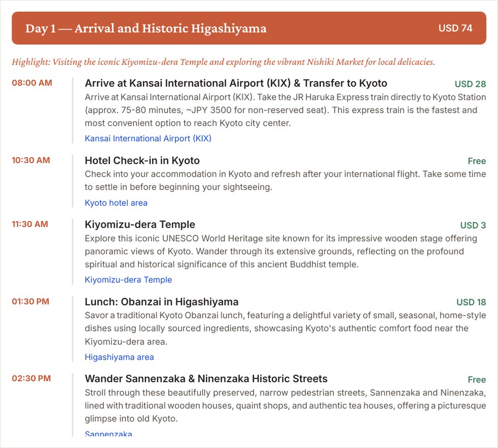Screen dimensions: 498x448
Task: Click the Hotel Check-in in Kyoto heading
Action: tap(143, 161)
